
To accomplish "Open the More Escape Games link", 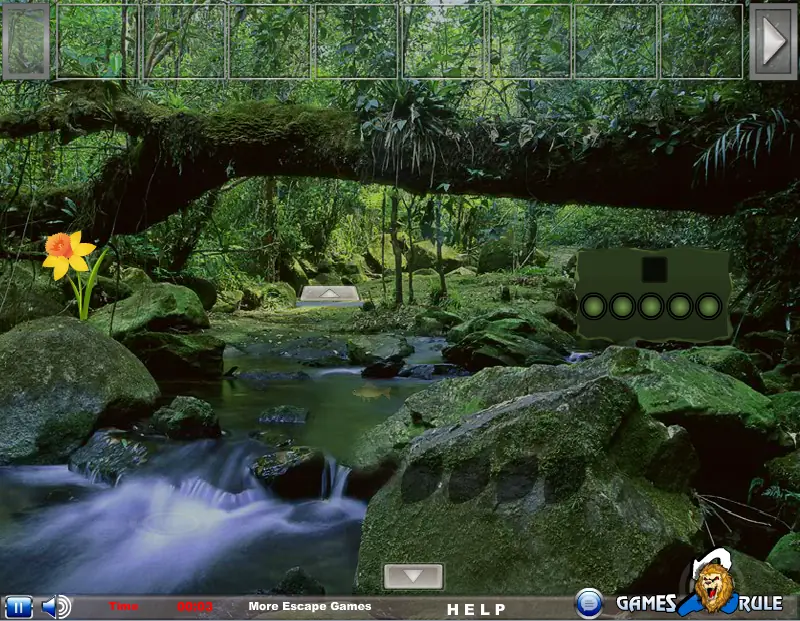I will 310,606.
